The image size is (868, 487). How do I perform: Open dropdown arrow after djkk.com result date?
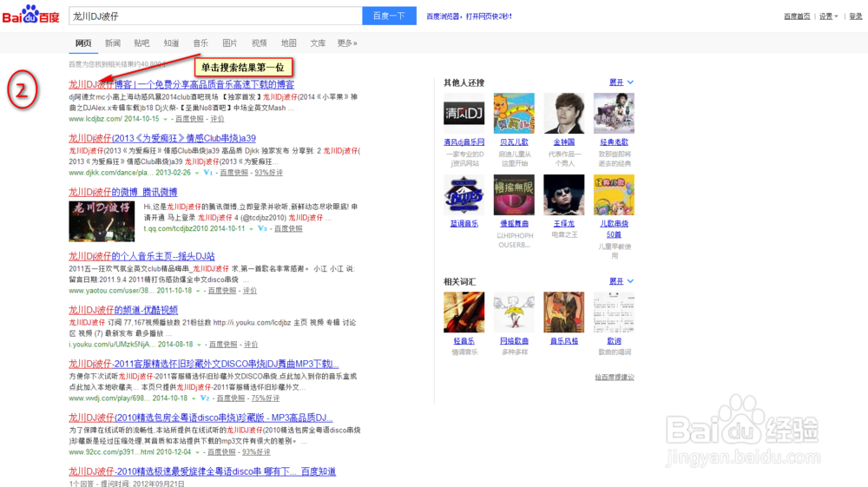click(x=196, y=173)
